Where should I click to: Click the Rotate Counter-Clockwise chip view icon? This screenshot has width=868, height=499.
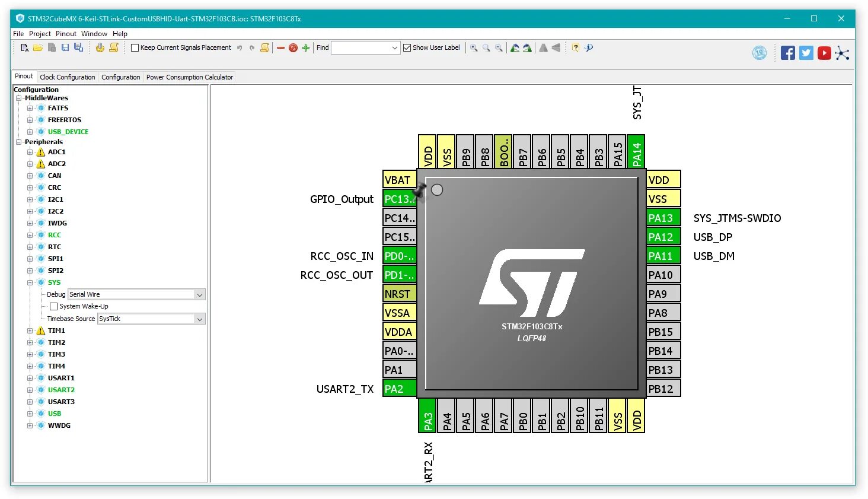526,47
